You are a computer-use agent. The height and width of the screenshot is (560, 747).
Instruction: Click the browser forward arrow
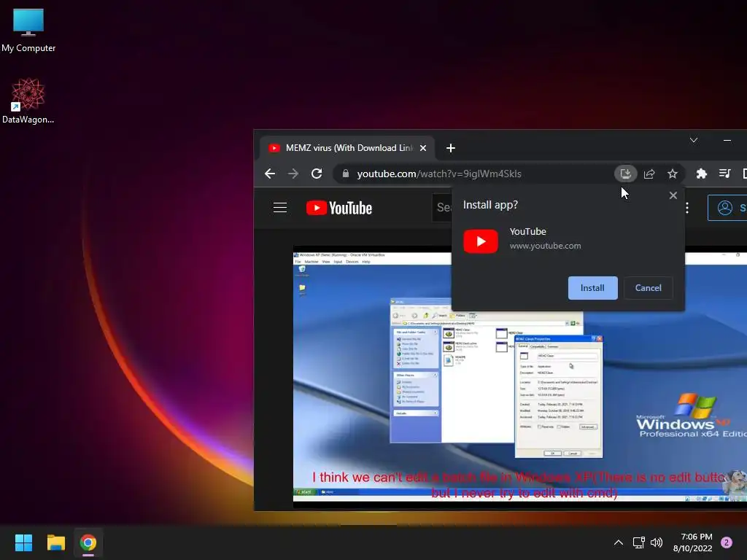point(293,174)
